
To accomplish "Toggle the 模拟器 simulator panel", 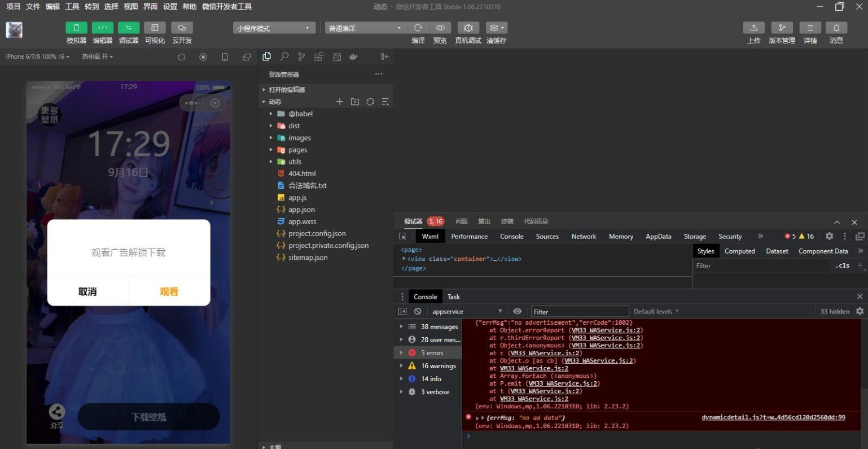I will pyautogui.click(x=76, y=28).
